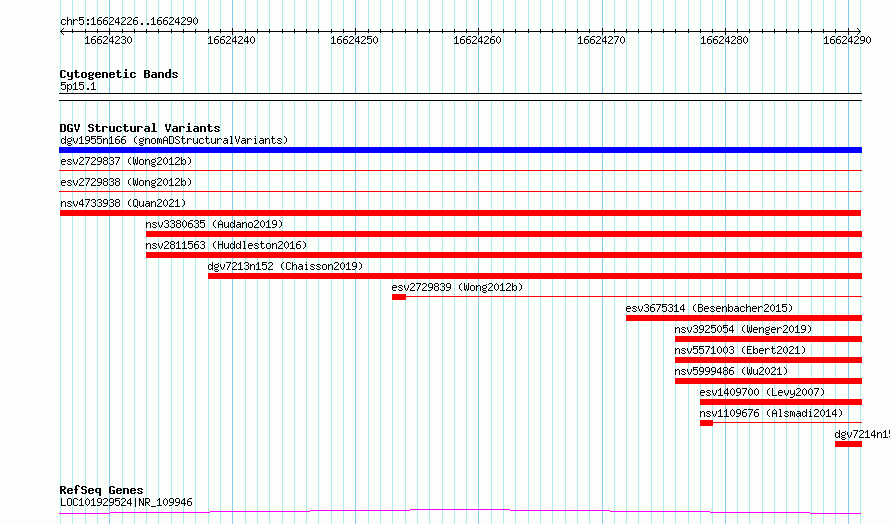The image size is (890, 524).
Task: Open nsv5999486 (Wu2021) variant label
Action: point(731,371)
